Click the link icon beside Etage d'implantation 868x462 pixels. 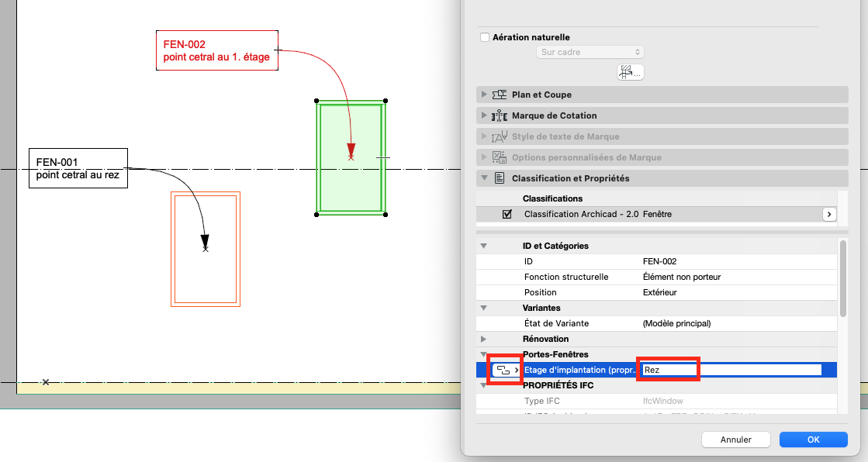(506, 370)
